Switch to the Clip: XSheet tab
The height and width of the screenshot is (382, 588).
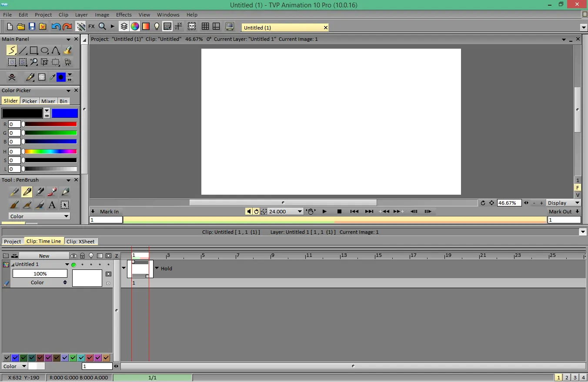[x=80, y=241]
